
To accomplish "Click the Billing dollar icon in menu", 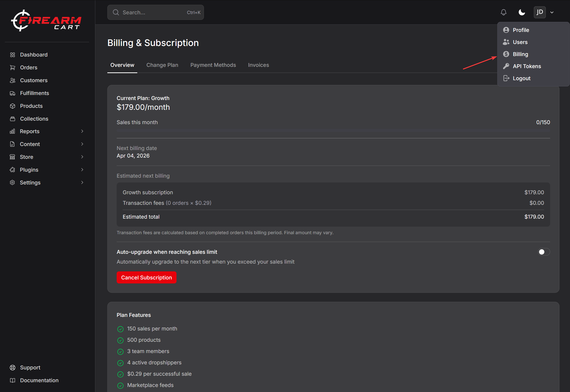I will [506, 54].
